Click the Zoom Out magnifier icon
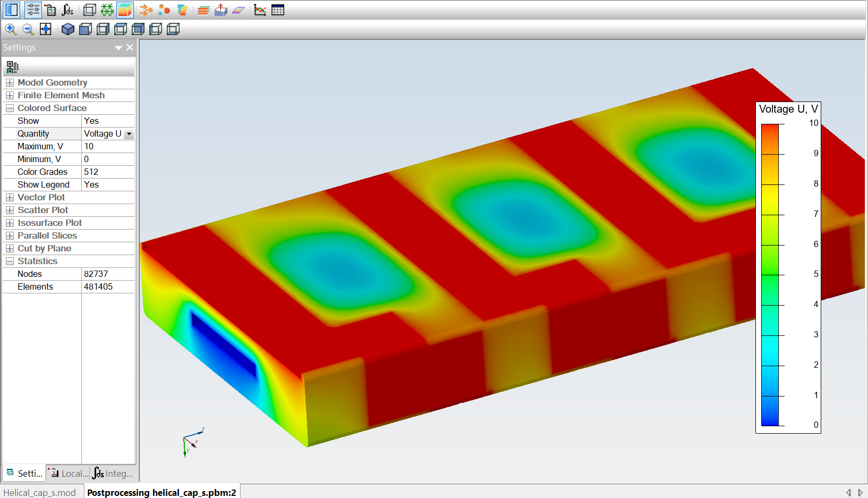The image size is (868, 498). [28, 29]
